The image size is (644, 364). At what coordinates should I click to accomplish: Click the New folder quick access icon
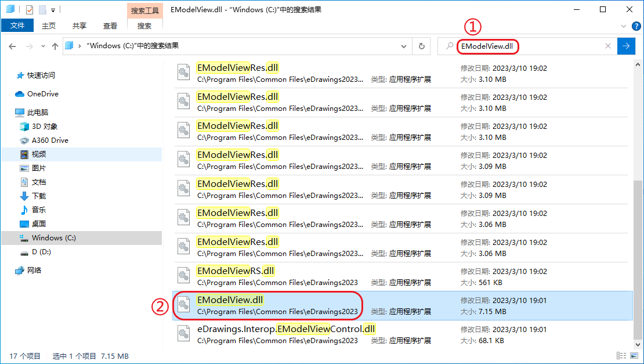coord(42,9)
